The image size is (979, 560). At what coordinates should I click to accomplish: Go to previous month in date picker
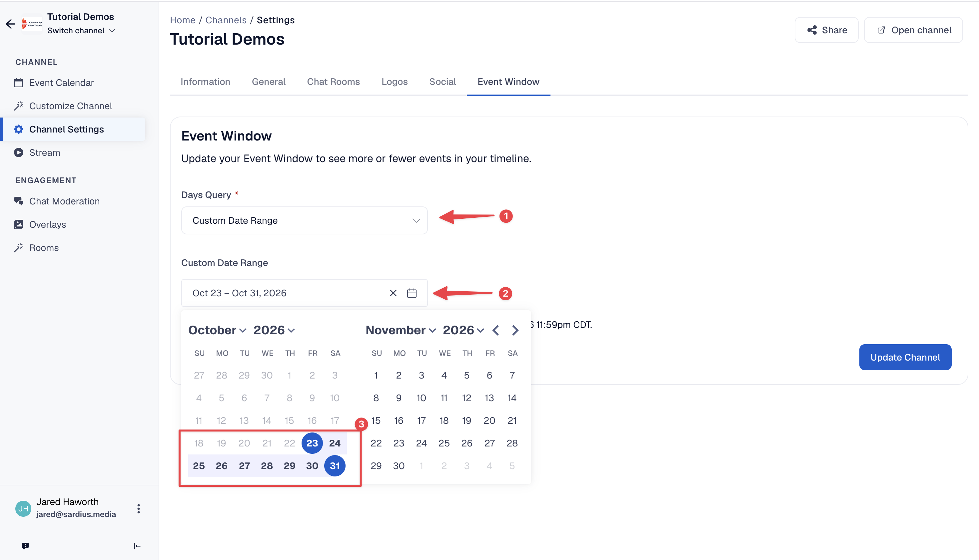495,330
